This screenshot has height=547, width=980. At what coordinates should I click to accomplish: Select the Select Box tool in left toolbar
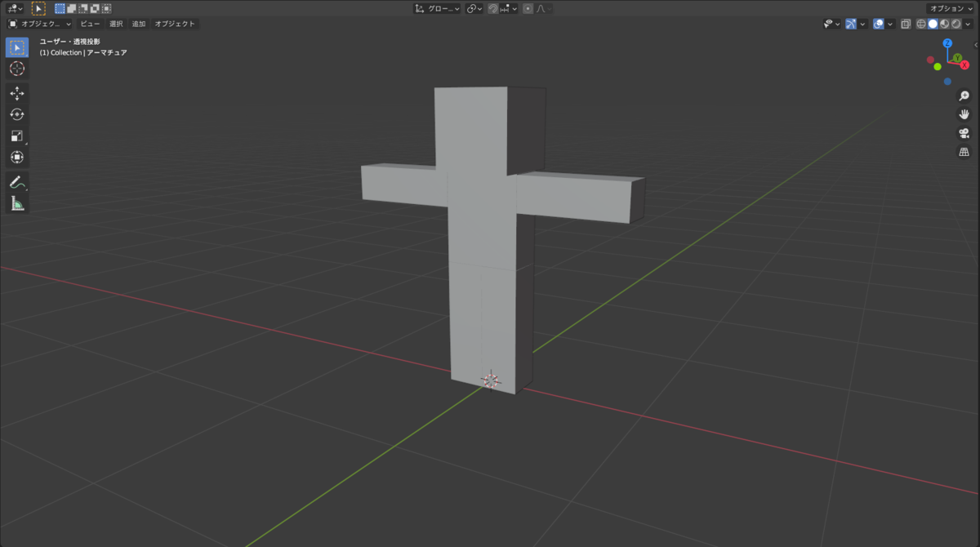(17, 47)
